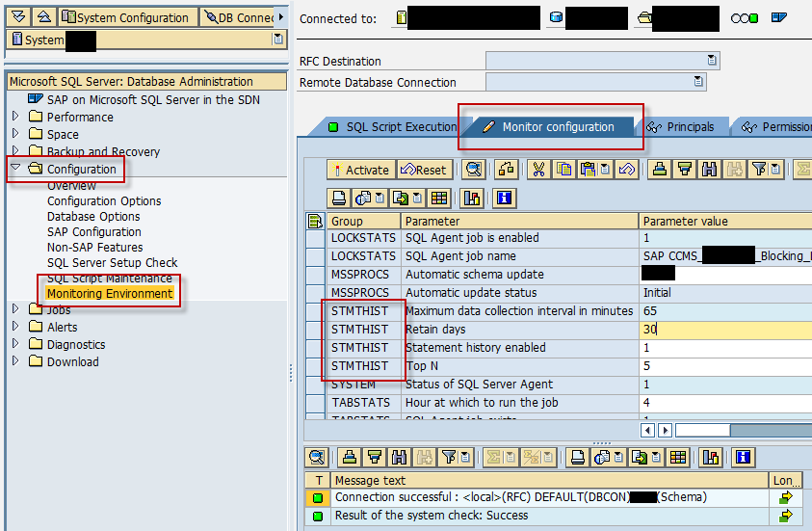Open SQL Server Setup Check entry
The width and height of the screenshot is (812, 531).
(113, 263)
